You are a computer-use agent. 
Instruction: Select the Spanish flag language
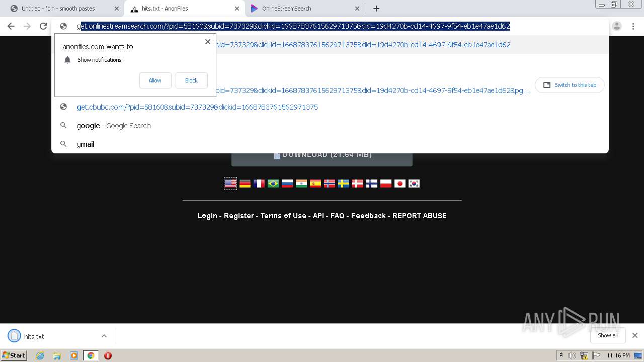coord(315,184)
